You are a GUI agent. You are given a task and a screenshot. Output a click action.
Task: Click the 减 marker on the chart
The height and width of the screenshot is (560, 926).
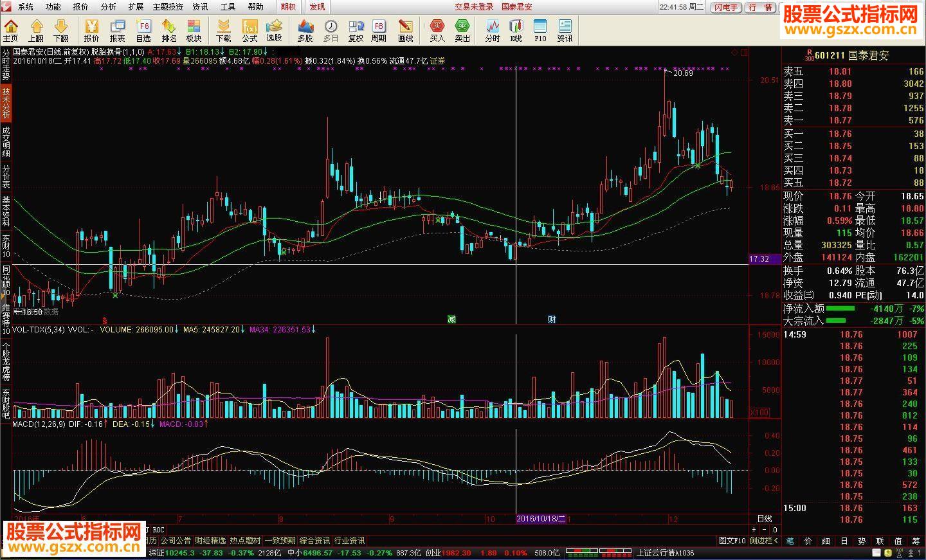pyautogui.click(x=451, y=319)
